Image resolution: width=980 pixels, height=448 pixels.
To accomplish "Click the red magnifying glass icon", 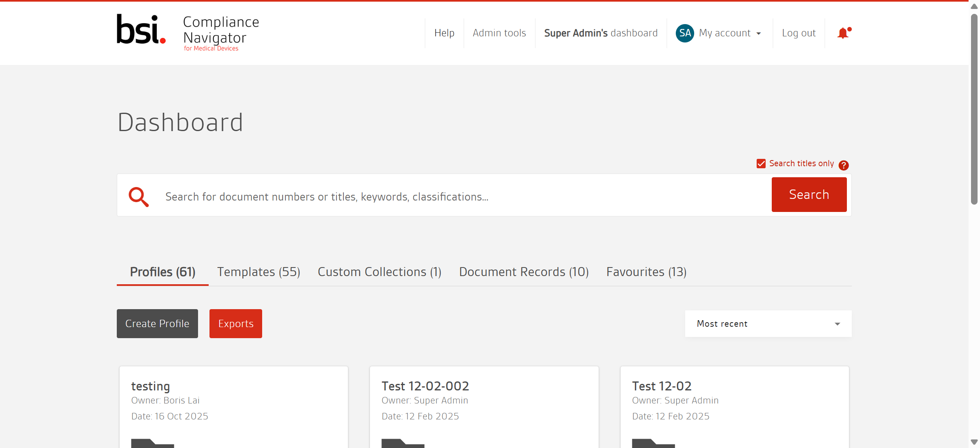I will (x=138, y=196).
